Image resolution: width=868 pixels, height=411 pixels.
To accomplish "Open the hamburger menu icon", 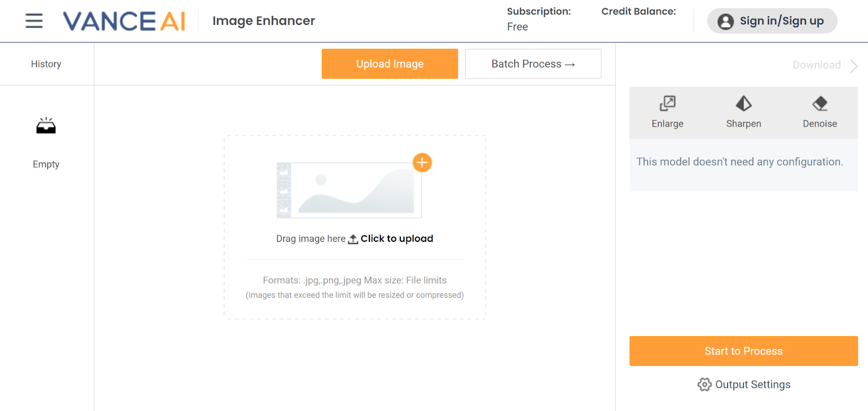I will [34, 21].
